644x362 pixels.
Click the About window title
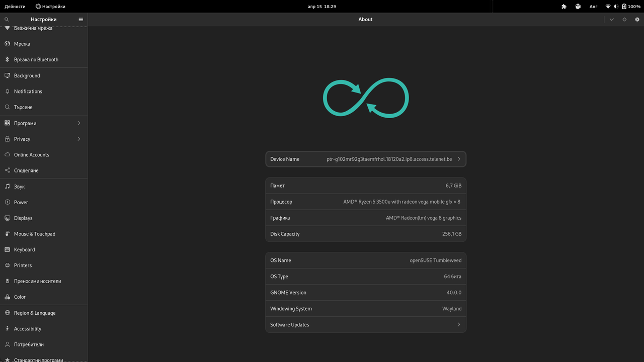pos(366,20)
